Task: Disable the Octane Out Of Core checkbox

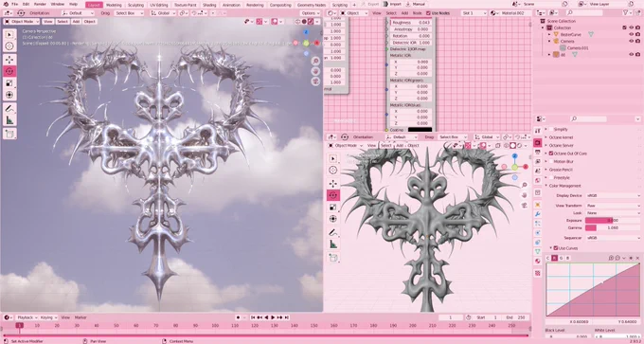Action: coord(551,154)
